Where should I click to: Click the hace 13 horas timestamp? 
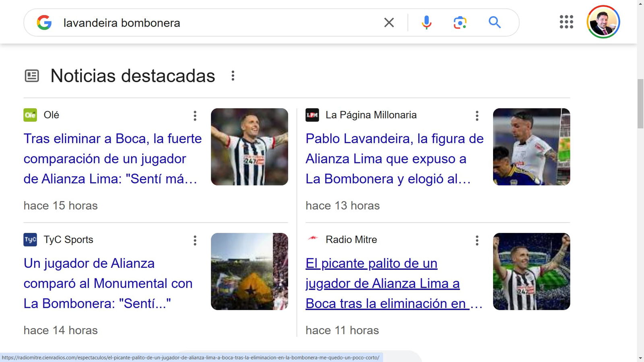click(343, 206)
